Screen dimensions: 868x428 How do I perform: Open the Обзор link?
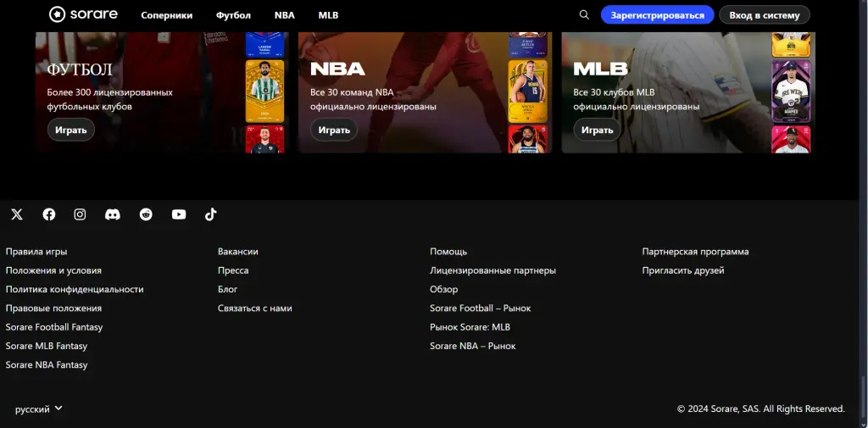(444, 289)
